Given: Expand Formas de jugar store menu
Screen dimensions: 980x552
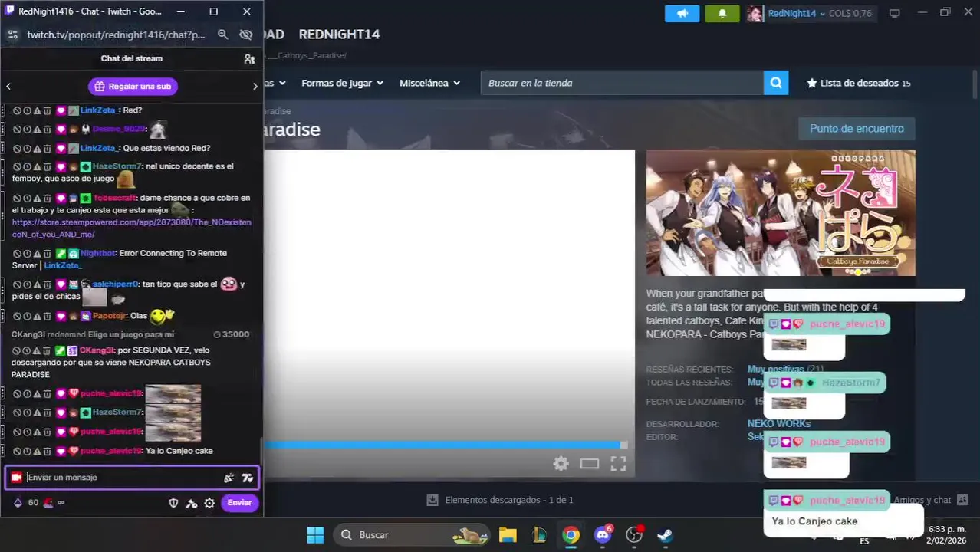Looking at the screenshot, I should pyautogui.click(x=342, y=83).
